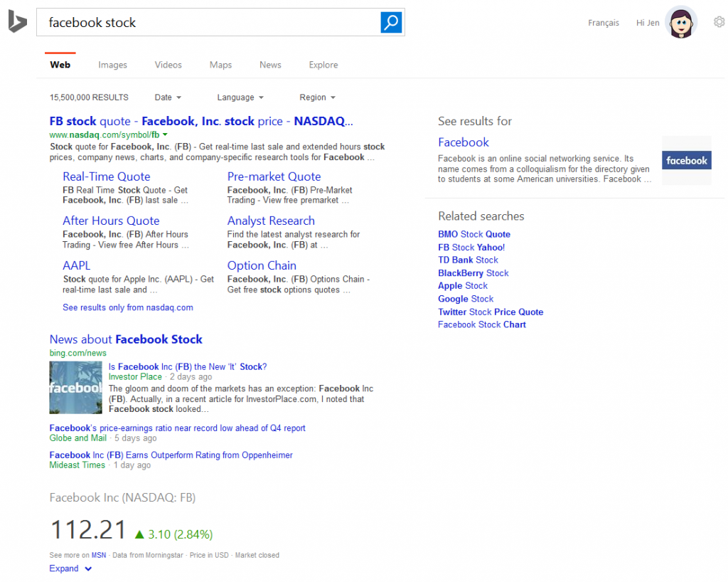Click the Facebook news article thumbnail
Viewport: 728px width, 582px height.
pos(75,387)
